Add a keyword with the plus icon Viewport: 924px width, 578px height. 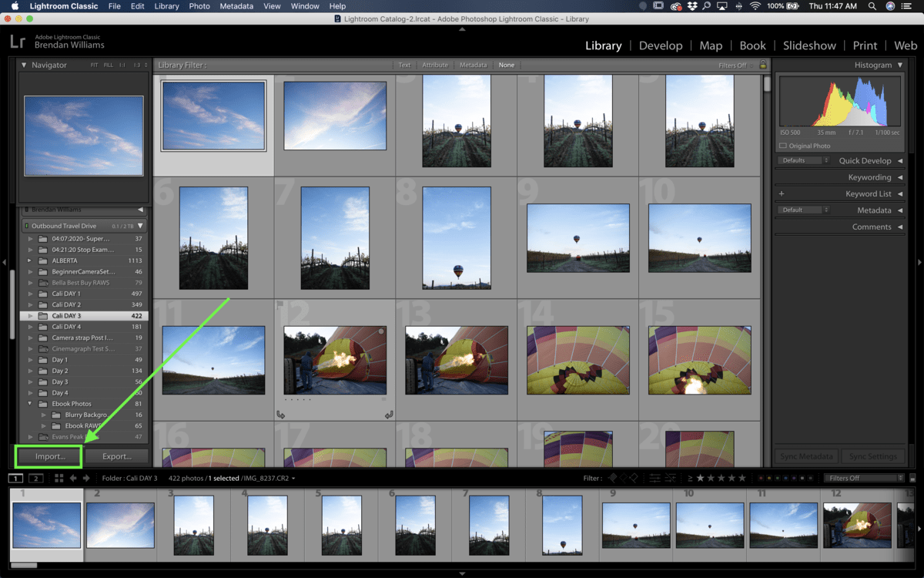click(782, 194)
